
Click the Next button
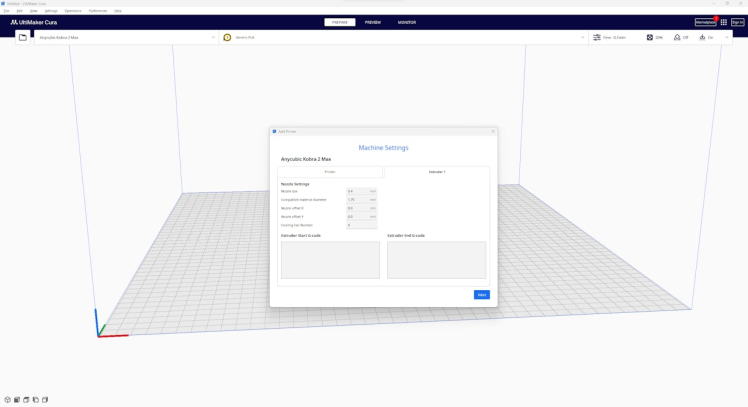coord(481,295)
